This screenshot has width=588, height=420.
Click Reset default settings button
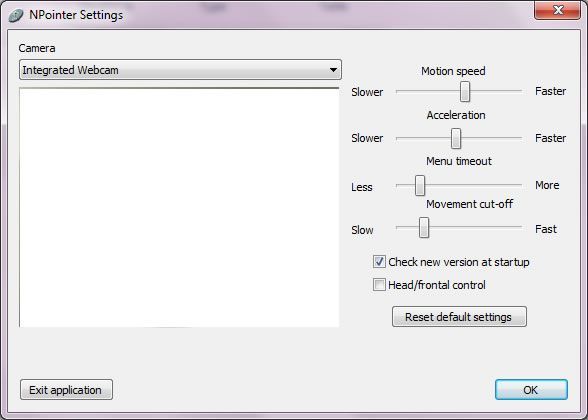coord(459,317)
